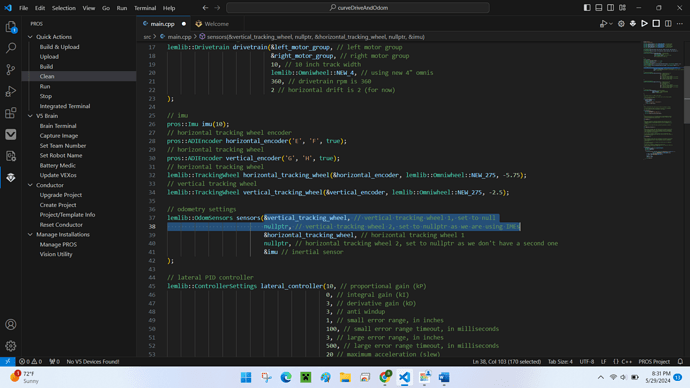Toggle the secondary side bar layout button
This screenshot has width=690, height=388.
point(611,7)
